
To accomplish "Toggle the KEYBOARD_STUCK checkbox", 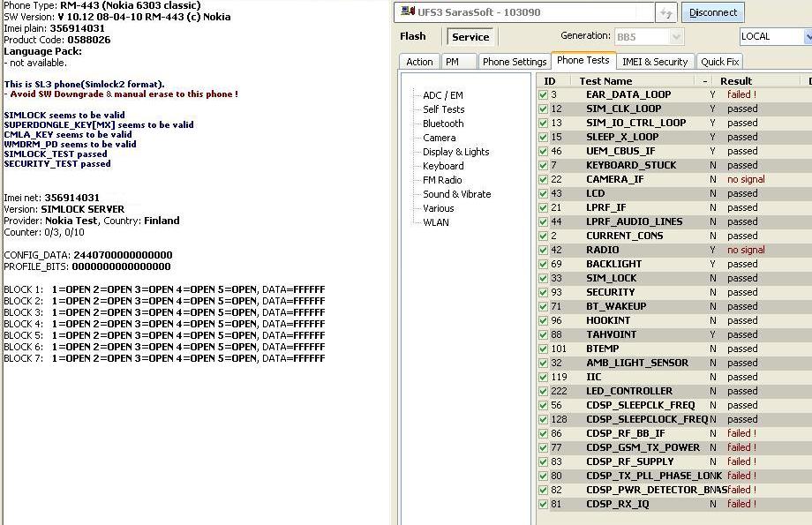I will [x=543, y=165].
